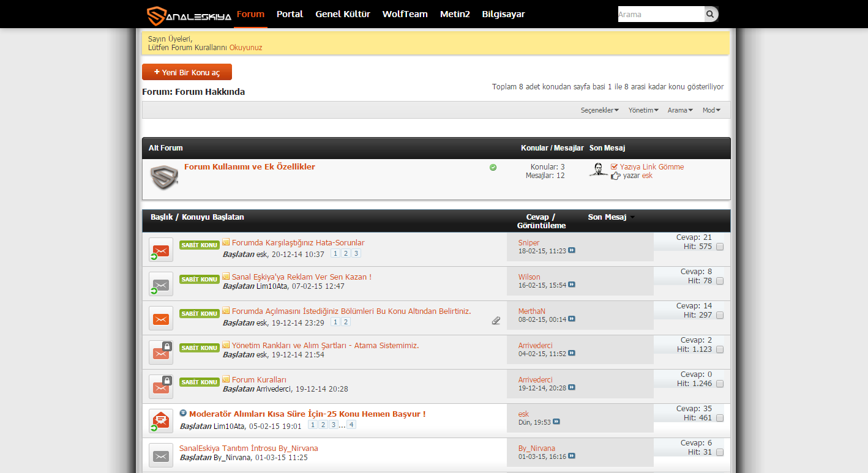Click the Bilgisayar nav item

click(x=503, y=14)
